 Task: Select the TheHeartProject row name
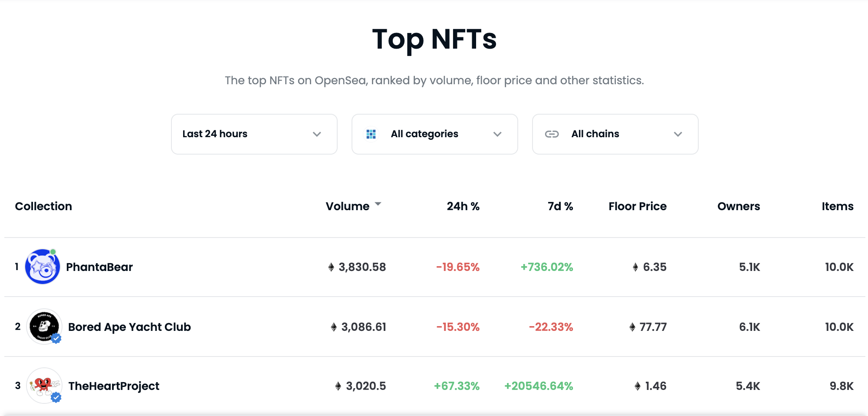coord(114,386)
